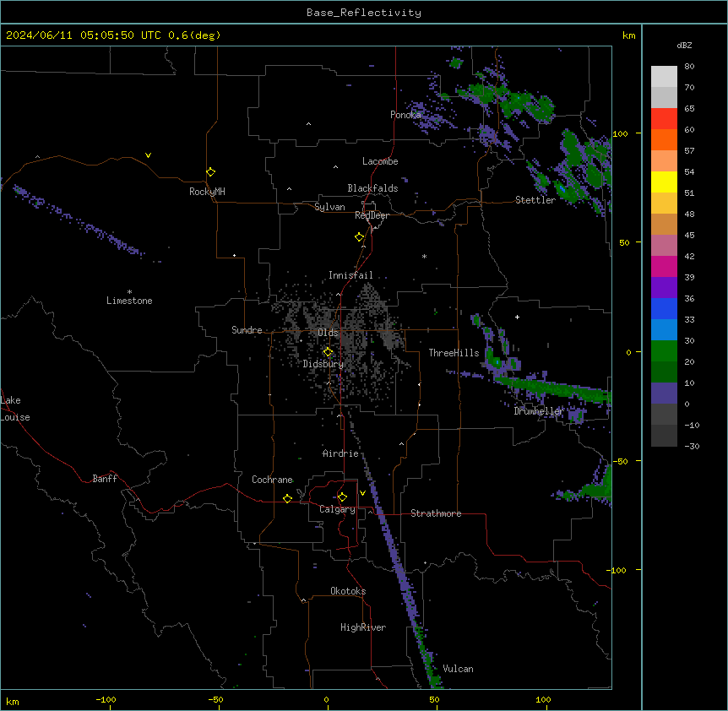Click the -100 tick on the bottom axis
Screen dimensions: 728x711
(x=106, y=699)
